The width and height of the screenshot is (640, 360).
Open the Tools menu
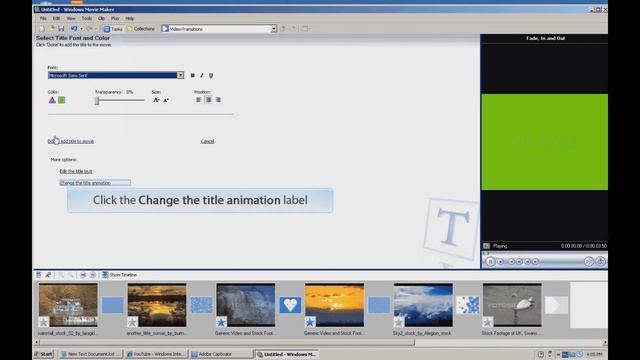click(87, 18)
